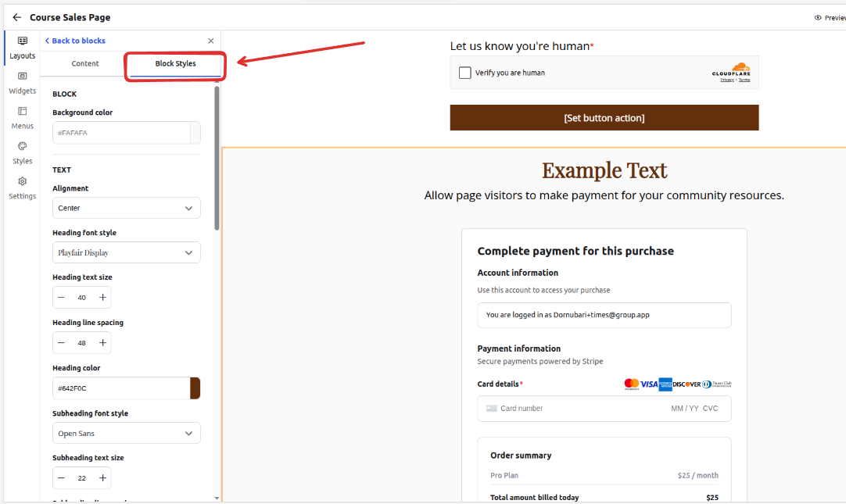This screenshot has width=846, height=504.
Task: Click Back to blocks link
Action: (75, 41)
